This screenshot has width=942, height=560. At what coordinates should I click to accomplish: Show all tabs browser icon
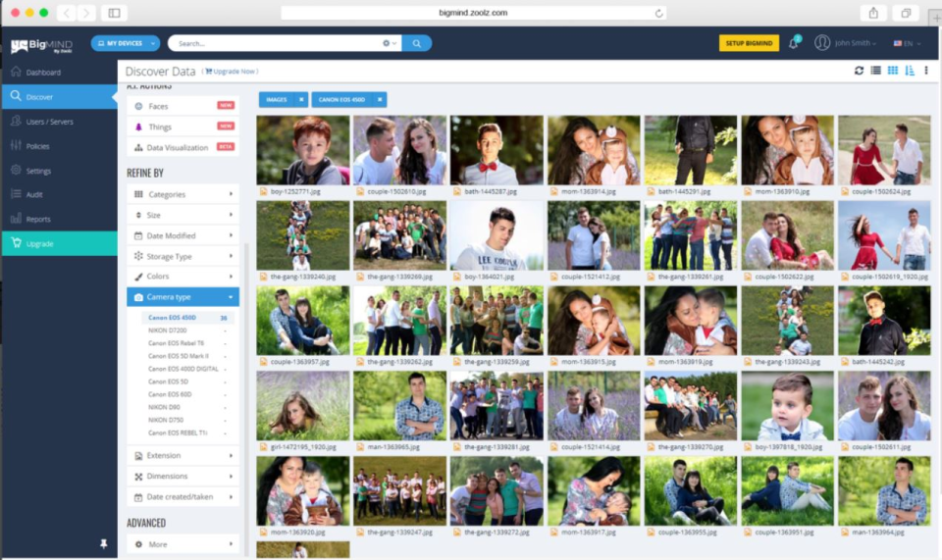pyautogui.click(x=906, y=13)
